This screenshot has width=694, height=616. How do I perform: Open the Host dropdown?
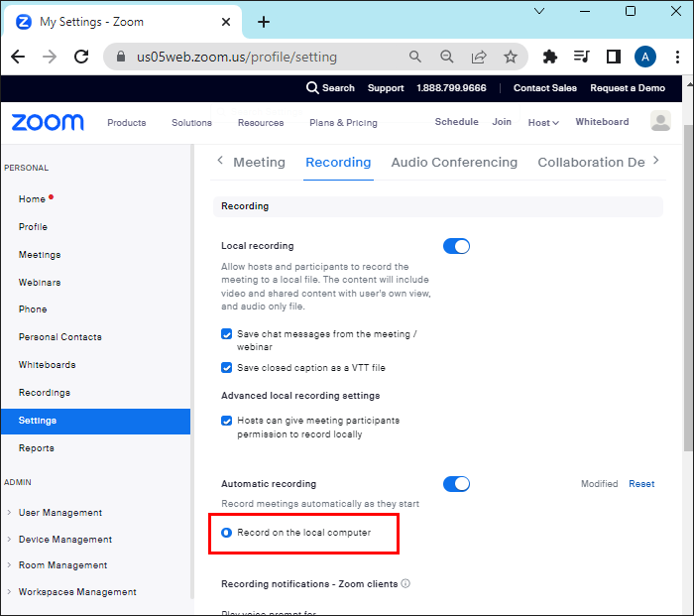click(x=543, y=123)
